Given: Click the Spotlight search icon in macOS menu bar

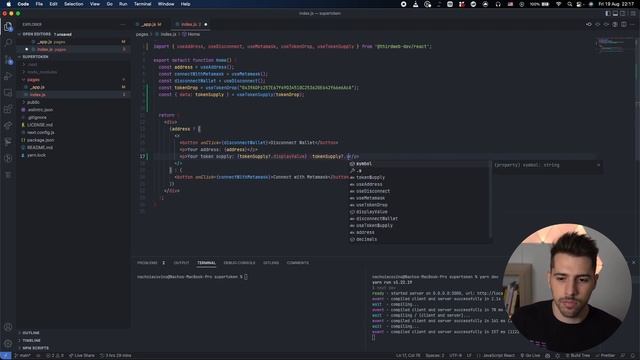Looking at the screenshot, I should pyautogui.click(x=569, y=4).
